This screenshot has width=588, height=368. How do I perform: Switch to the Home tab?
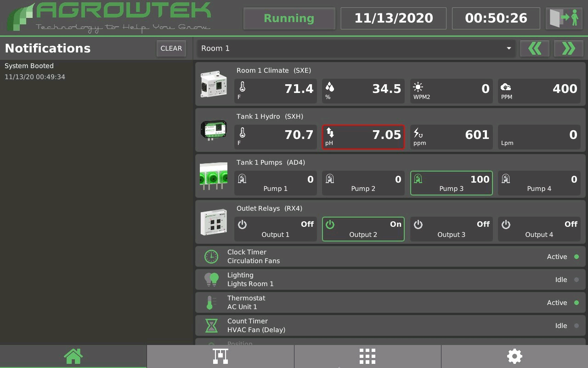click(x=73, y=356)
